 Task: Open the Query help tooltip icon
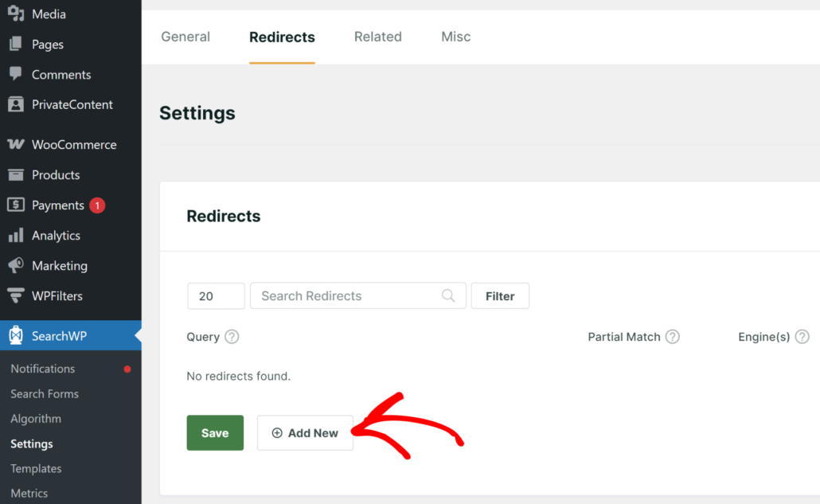pos(232,337)
